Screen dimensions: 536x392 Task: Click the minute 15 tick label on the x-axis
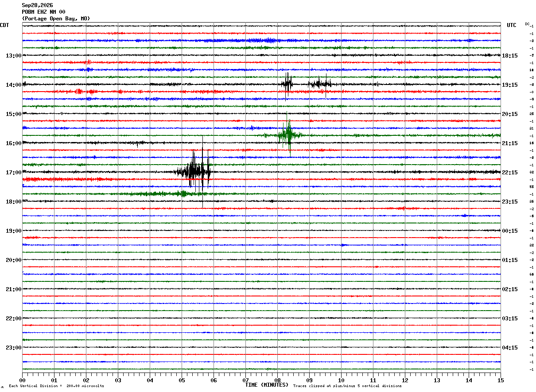pos(501,380)
